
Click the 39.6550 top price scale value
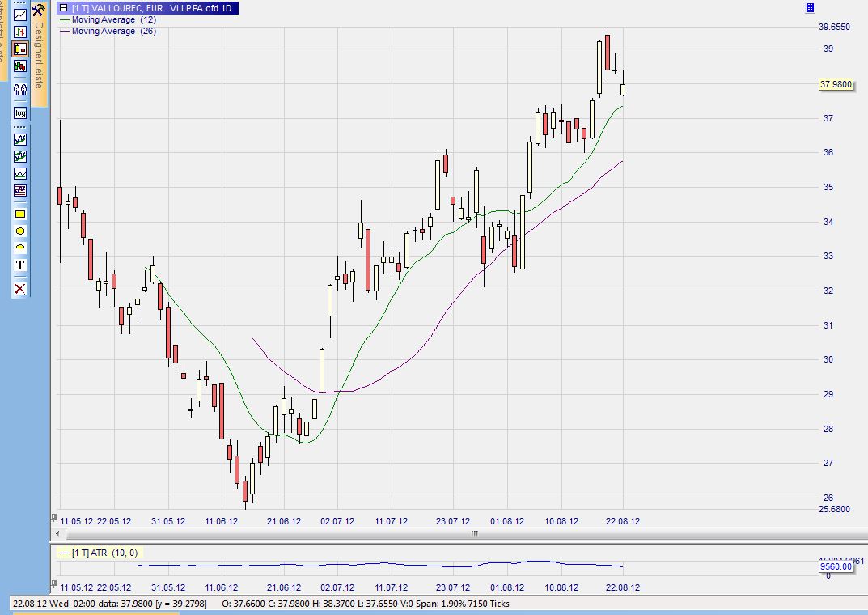(x=834, y=28)
